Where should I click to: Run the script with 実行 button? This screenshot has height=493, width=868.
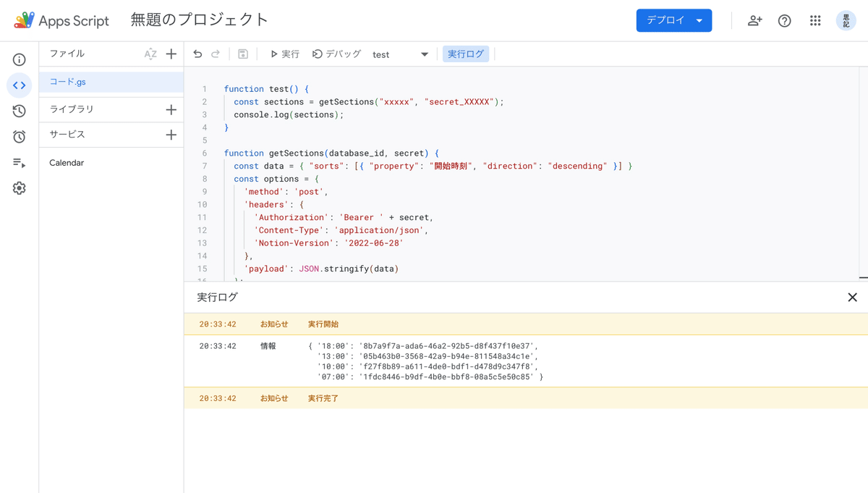click(x=285, y=54)
